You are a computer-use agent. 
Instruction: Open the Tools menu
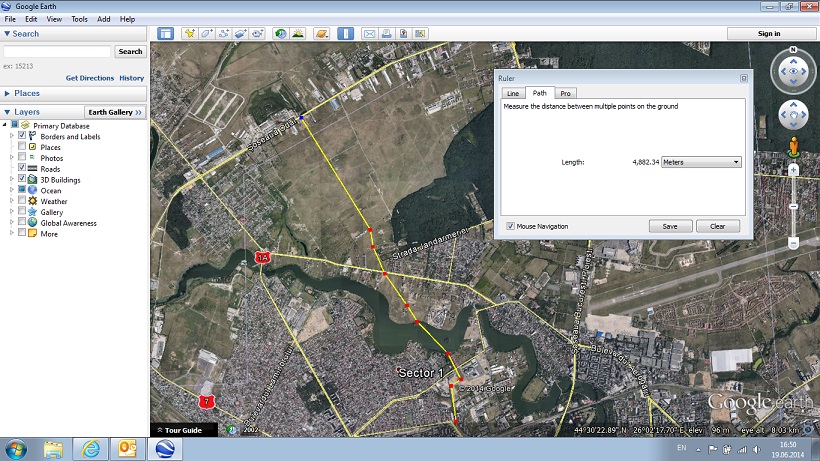[79, 19]
